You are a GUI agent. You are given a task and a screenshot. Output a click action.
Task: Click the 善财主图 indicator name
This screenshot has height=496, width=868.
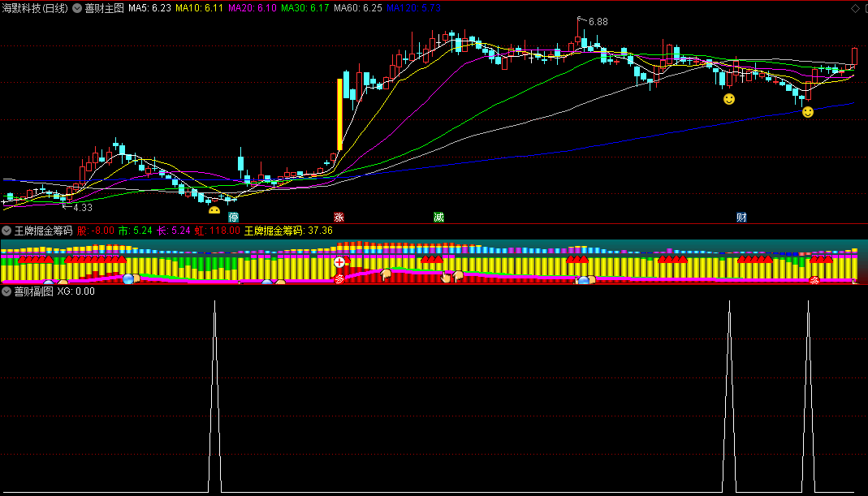click(x=104, y=8)
